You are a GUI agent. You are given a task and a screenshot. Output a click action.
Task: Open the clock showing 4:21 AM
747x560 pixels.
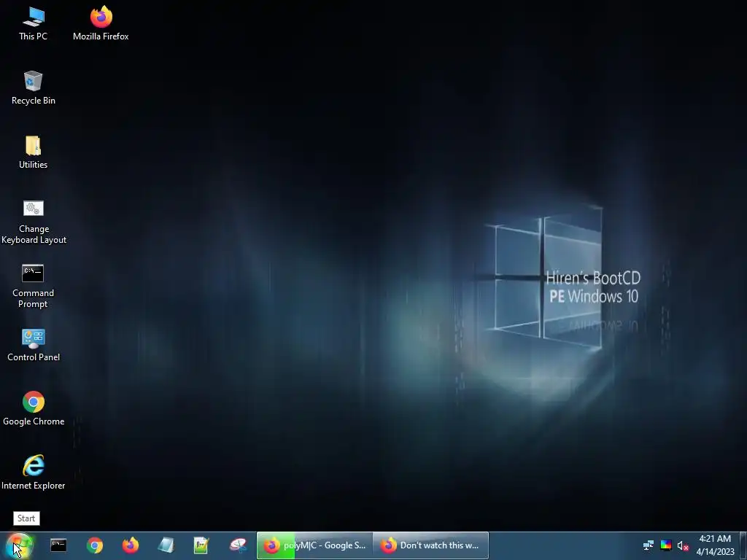click(715, 545)
